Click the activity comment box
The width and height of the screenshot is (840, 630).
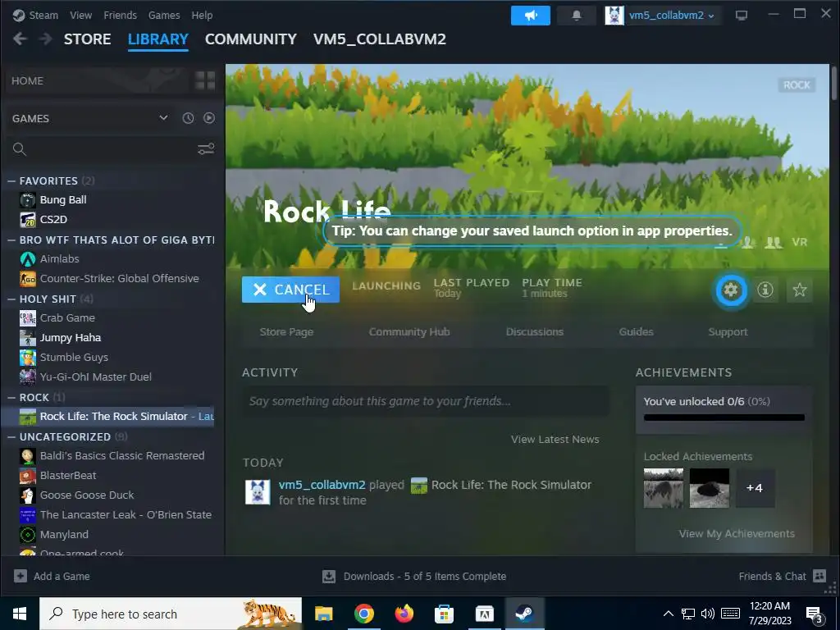[x=426, y=401]
